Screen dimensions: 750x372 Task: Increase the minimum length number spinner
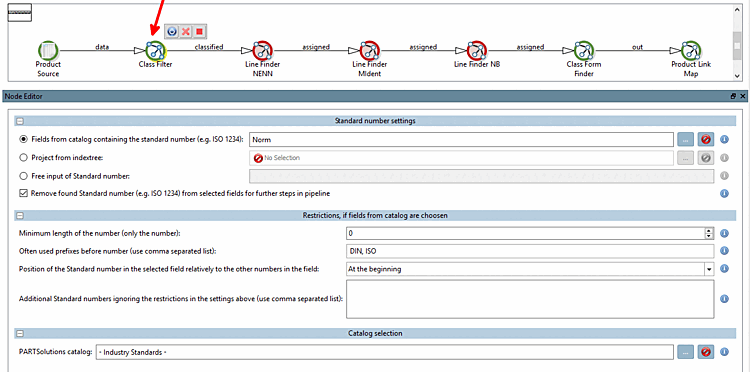(x=709, y=230)
